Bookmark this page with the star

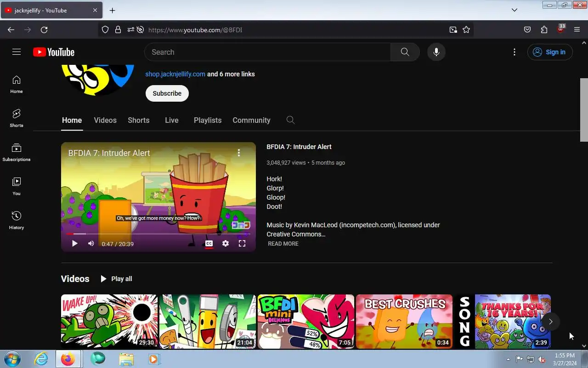tap(466, 30)
